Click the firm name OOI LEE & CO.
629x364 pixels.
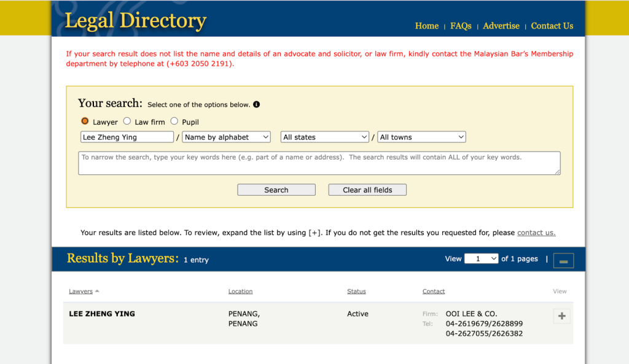point(471,314)
